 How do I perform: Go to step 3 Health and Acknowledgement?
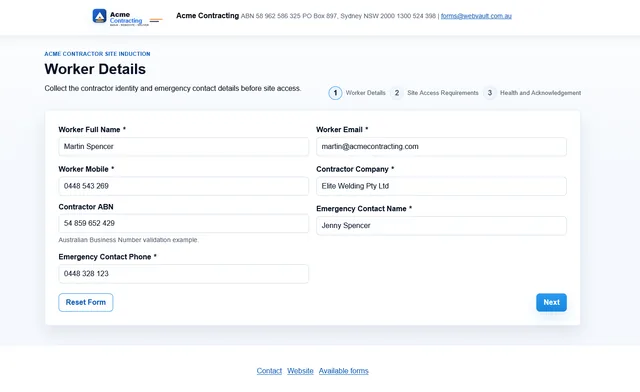pyautogui.click(x=532, y=93)
